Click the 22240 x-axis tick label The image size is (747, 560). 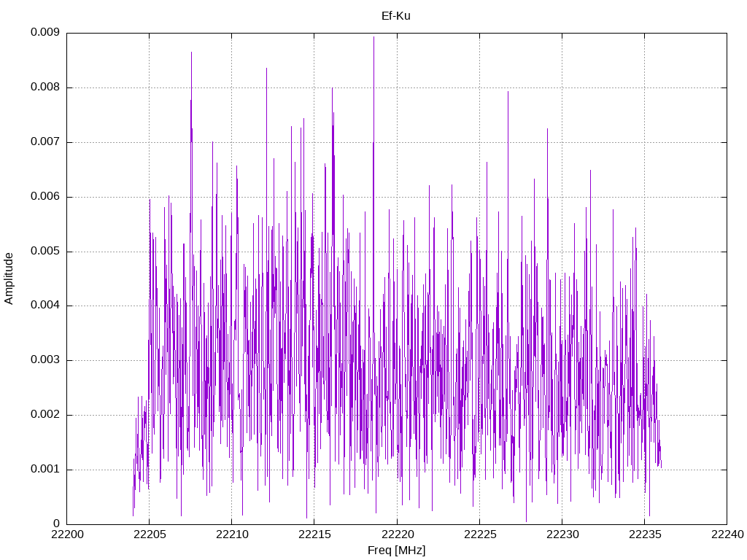coord(727,534)
